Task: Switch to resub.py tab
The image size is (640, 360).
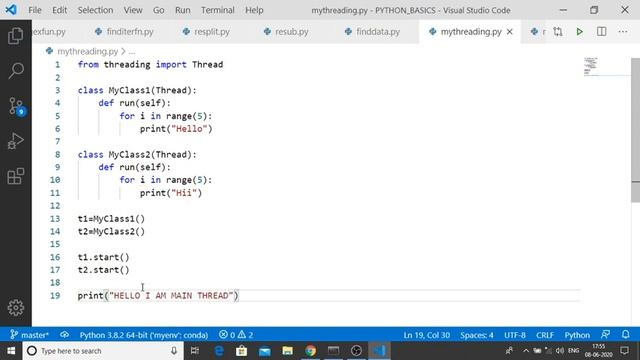Action: point(286,31)
